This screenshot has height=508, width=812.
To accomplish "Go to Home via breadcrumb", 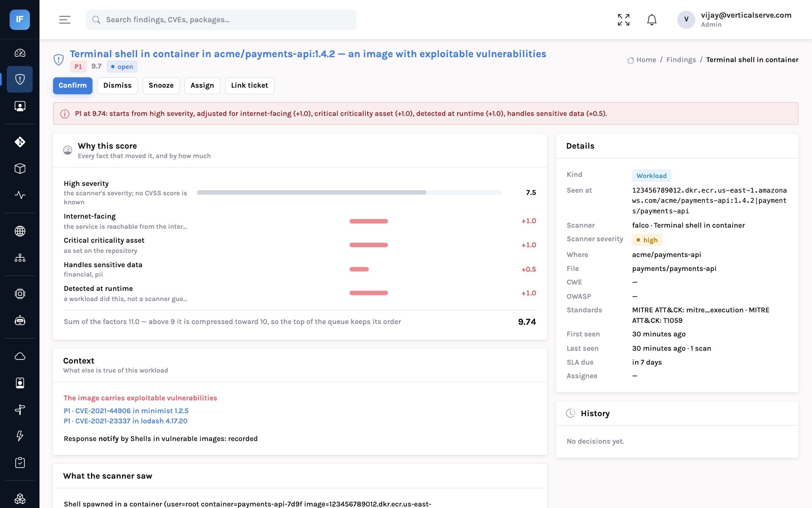I will click(x=646, y=60).
